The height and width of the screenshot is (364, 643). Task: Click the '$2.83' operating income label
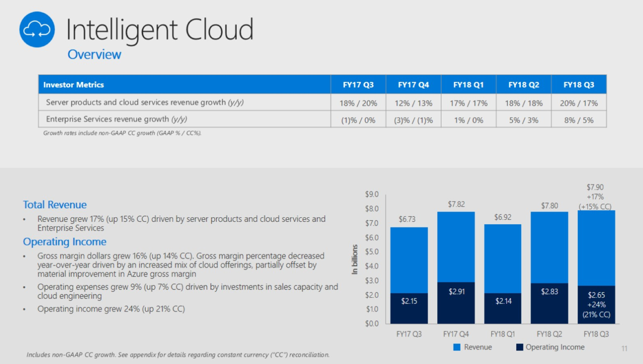(x=550, y=291)
